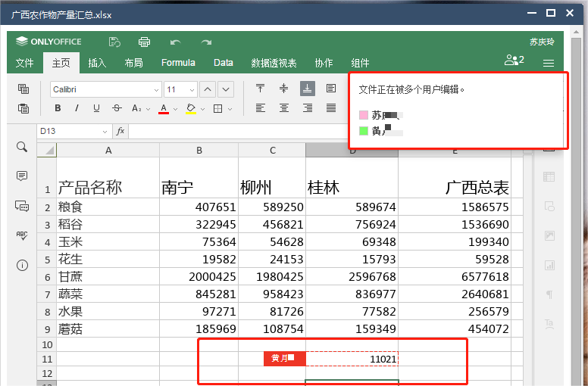Select column A header
This screenshot has width=588, height=386.
click(108, 150)
